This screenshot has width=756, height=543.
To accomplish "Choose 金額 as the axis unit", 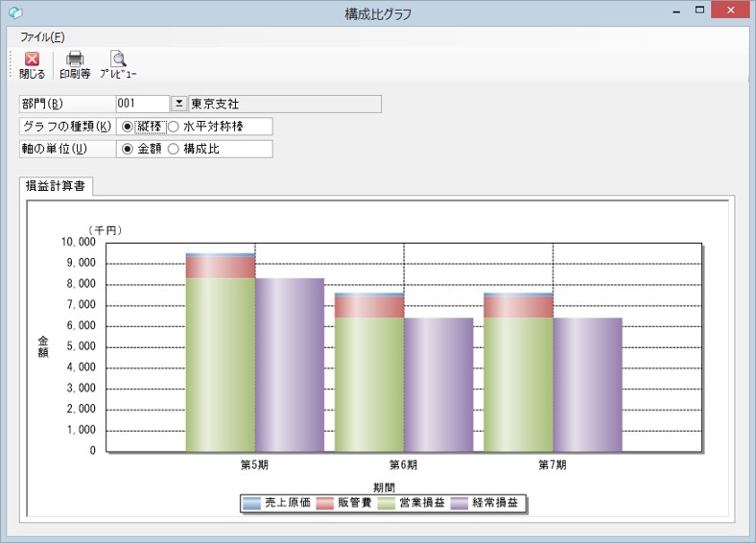I will [x=128, y=149].
